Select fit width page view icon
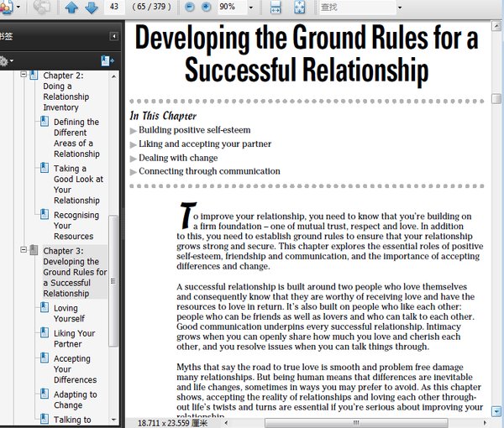504x428 pixels. pyautogui.click(x=276, y=7)
